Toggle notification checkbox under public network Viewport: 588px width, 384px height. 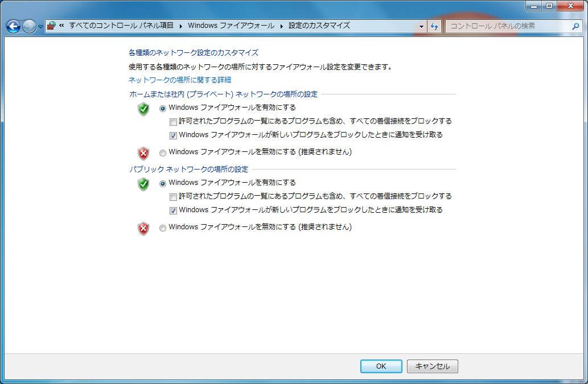tap(173, 210)
